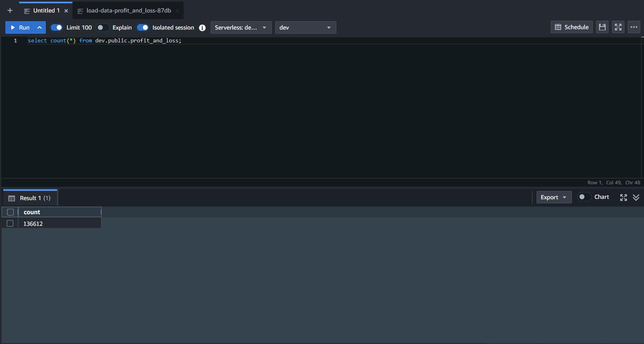The height and width of the screenshot is (344, 644).
Task: Close the Untitled 1 tab
Action: click(66, 11)
